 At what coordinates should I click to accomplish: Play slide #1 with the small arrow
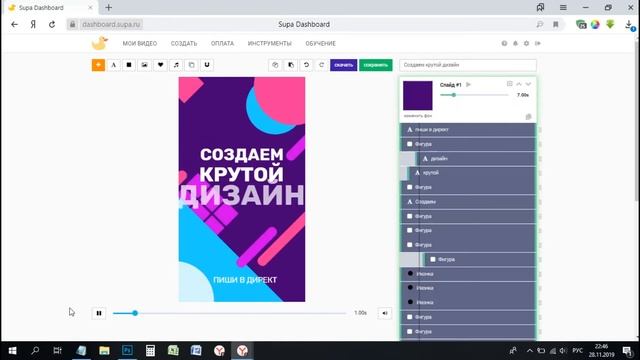[x=468, y=85]
